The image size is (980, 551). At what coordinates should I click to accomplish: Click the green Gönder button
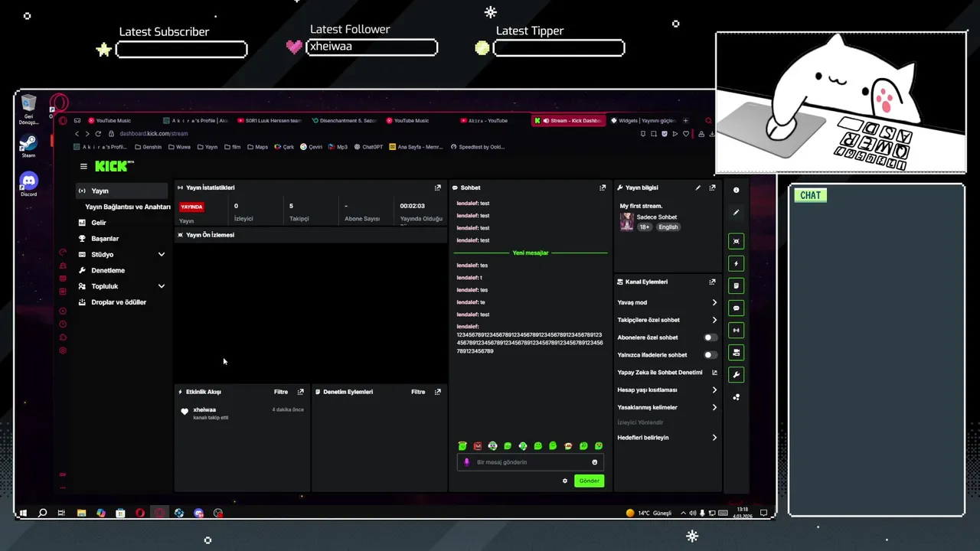pyautogui.click(x=589, y=481)
